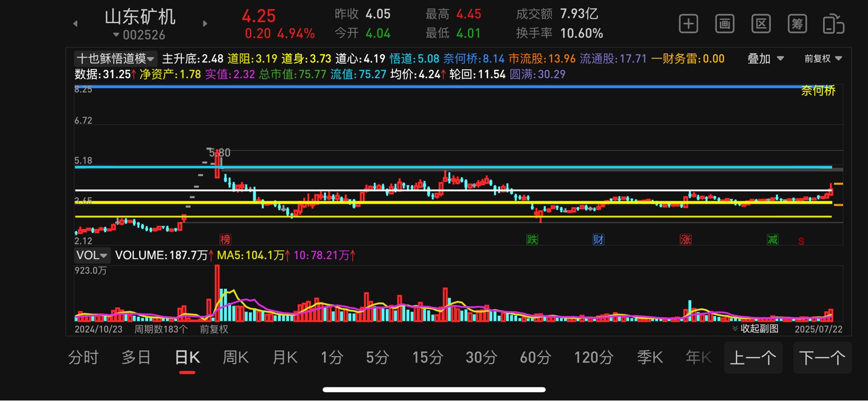The height and width of the screenshot is (401, 868).
Task: Tap the 减 event marker on chart
Action: (x=773, y=239)
